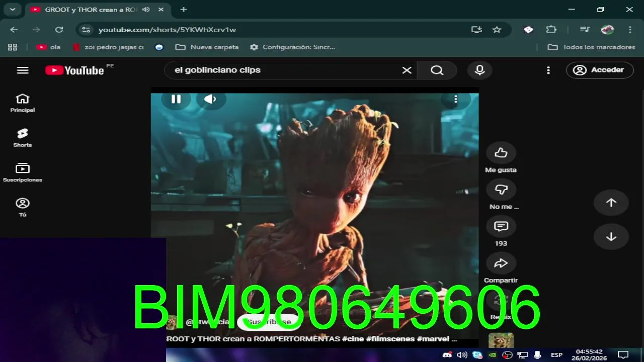This screenshot has width=644, height=362.
Task: Open NVIDIA icon in system tray
Action: point(492,355)
